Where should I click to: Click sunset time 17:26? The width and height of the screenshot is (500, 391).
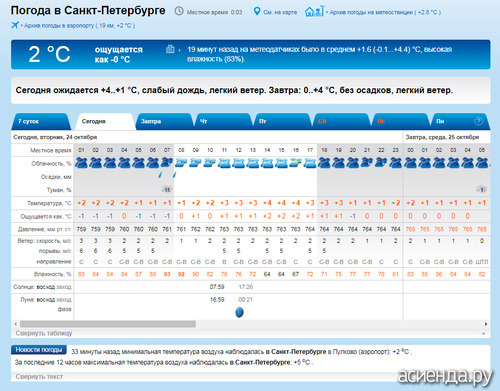pos(246,287)
